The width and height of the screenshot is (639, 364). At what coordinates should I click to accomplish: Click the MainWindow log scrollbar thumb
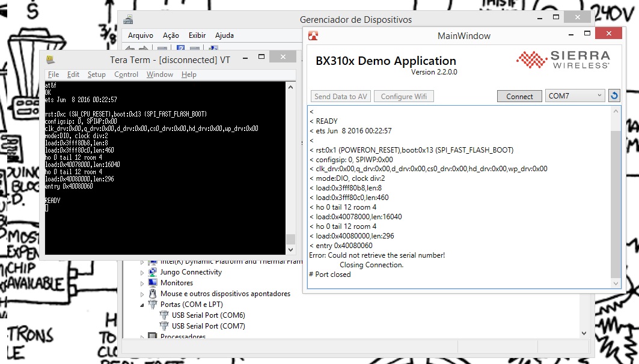point(616,204)
